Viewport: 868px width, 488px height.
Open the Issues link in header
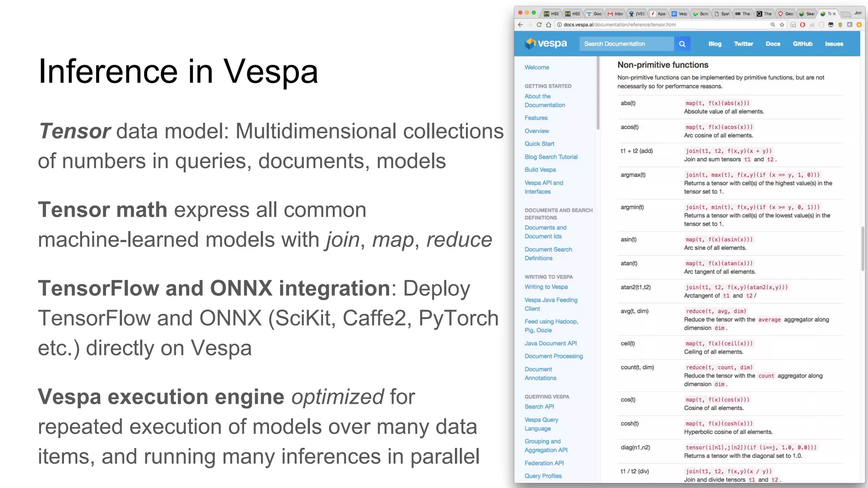834,44
